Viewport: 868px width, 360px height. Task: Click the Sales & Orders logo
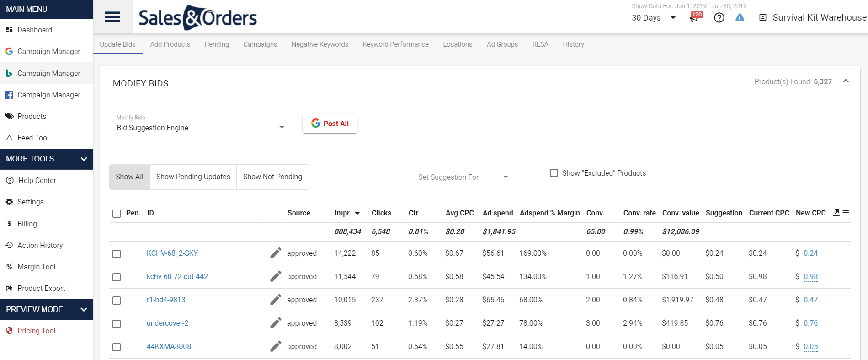[197, 17]
